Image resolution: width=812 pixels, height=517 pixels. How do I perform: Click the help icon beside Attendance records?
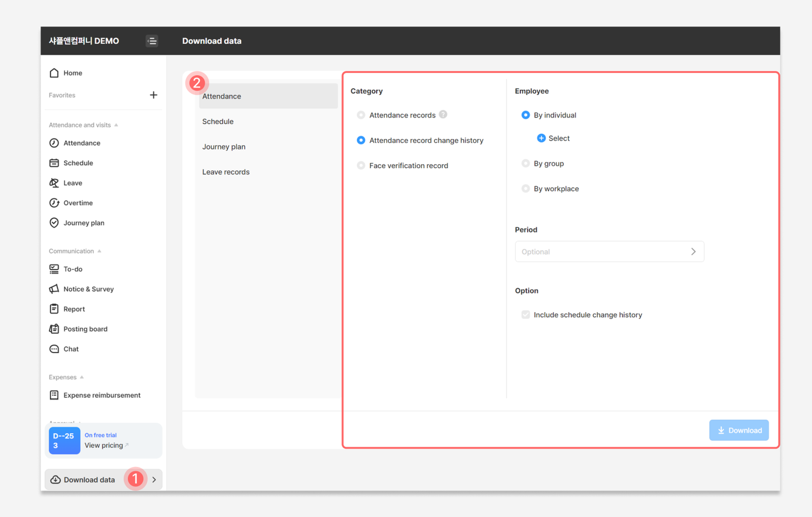(443, 115)
